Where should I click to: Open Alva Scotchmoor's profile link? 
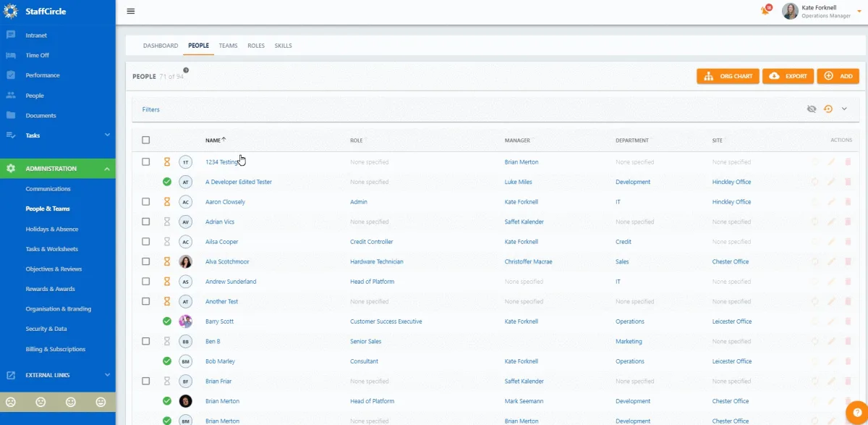click(x=229, y=261)
